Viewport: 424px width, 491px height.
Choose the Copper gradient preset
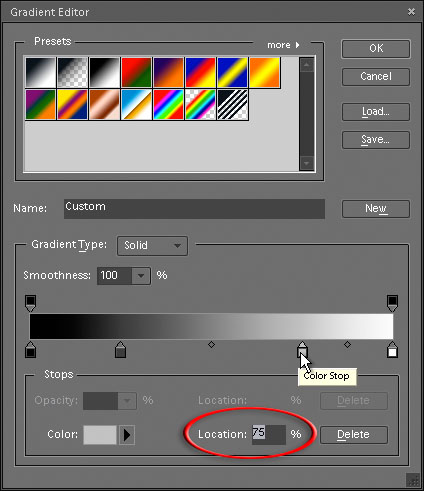click(x=105, y=104)
